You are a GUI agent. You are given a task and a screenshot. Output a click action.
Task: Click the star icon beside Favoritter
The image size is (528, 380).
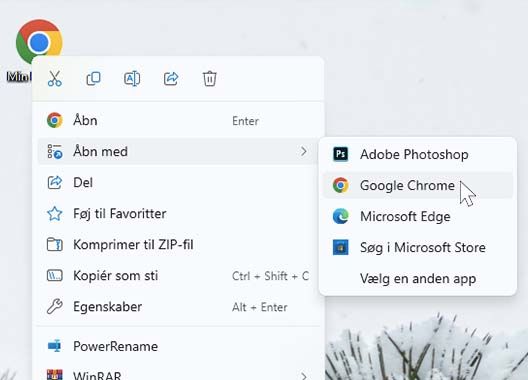pyautogui.click(x=55, y=214)
